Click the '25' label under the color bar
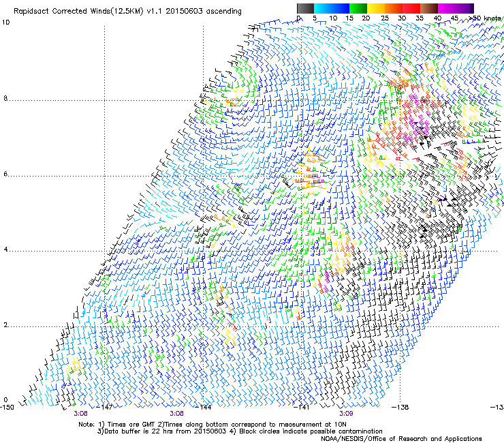504x443 pixels. click(x=385, y=18)
